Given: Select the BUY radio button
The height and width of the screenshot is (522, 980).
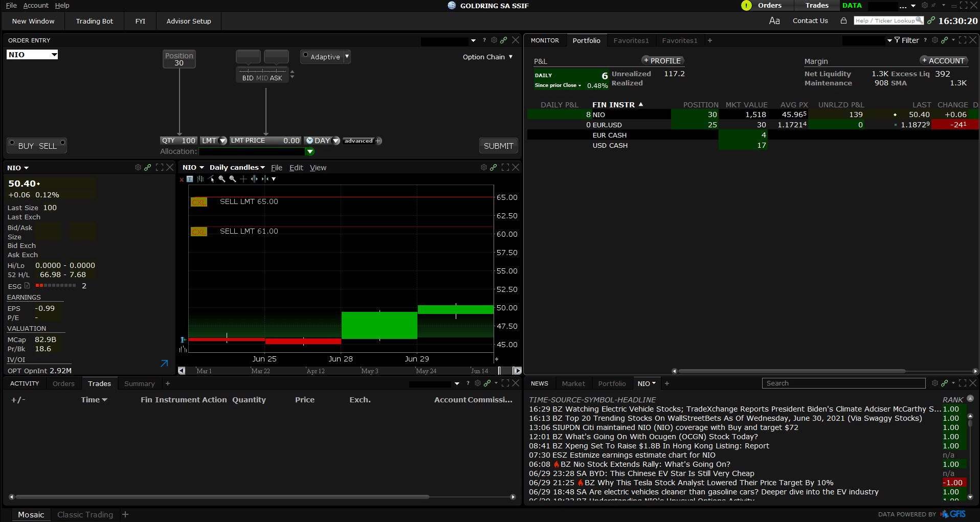Looking at the screenshot, I should coord(12,143).
